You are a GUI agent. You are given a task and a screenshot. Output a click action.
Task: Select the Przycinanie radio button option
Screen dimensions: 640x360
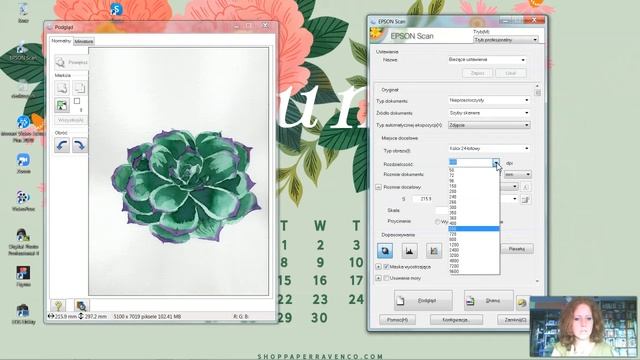438,222
